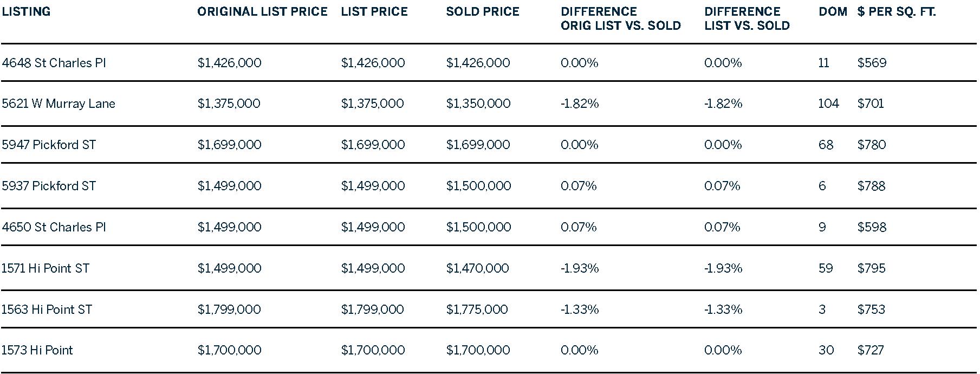Select the 5947 Pickford ST listing
This screenshot has width=980, height=374.
click(x=49, y=145)
